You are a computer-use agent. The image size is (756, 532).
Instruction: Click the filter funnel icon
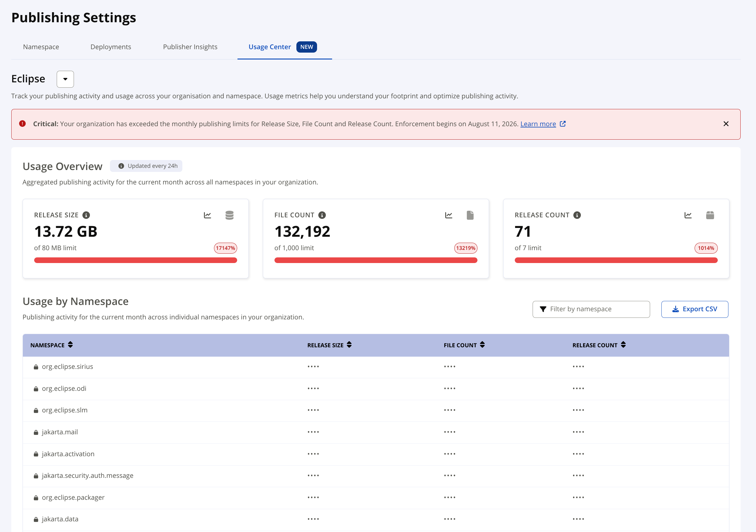(x=543, y=309)
